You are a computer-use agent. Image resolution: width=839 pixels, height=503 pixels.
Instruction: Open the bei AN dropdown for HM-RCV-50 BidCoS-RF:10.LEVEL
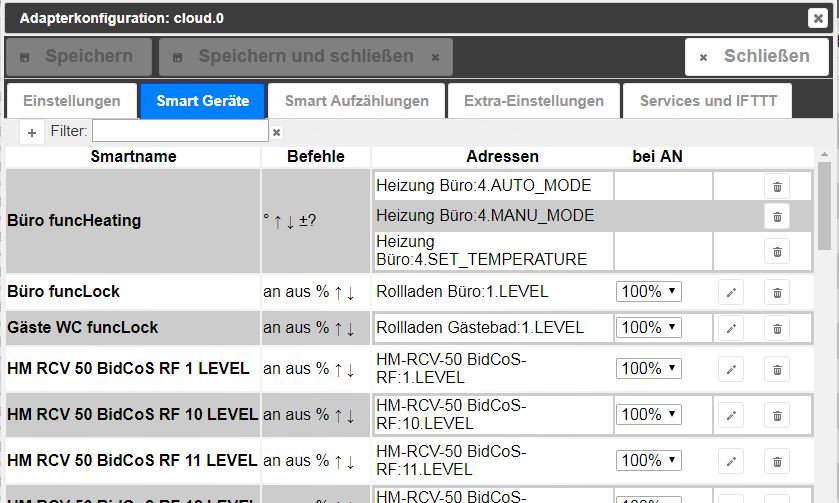pyautogui.click(x=649, y=415)
